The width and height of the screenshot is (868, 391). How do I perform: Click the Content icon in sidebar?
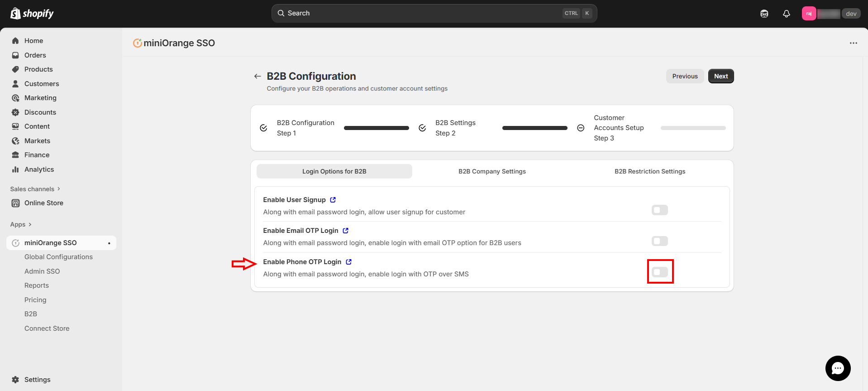pos(15,126)
